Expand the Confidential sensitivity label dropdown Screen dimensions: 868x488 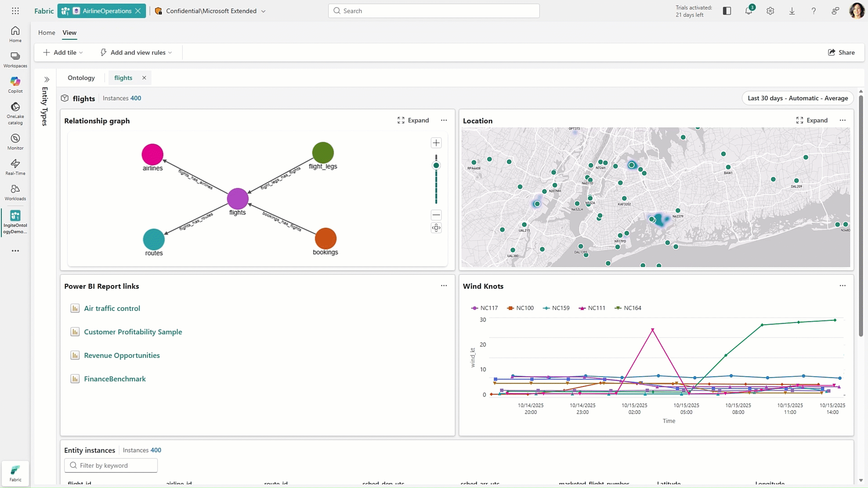coord(264,11)
